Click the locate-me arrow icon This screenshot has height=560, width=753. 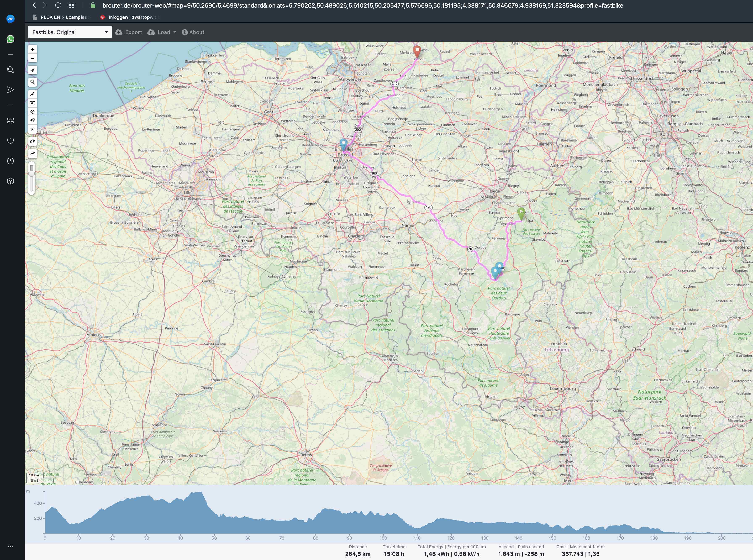coord(33,70)
